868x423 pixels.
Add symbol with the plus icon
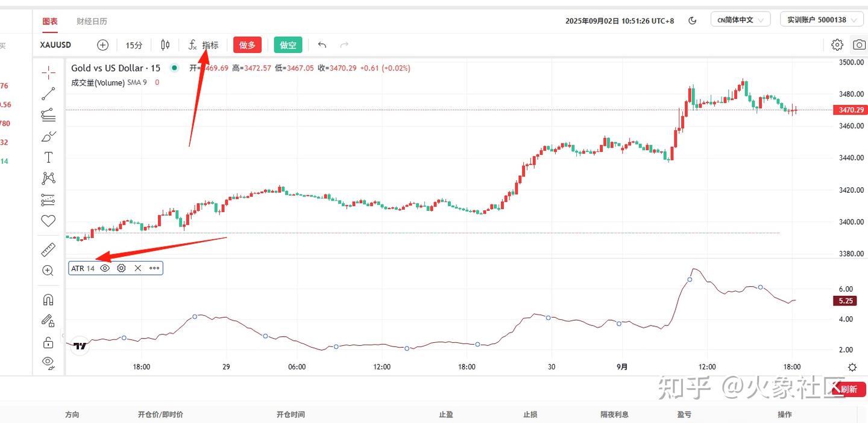click(103, 45)
